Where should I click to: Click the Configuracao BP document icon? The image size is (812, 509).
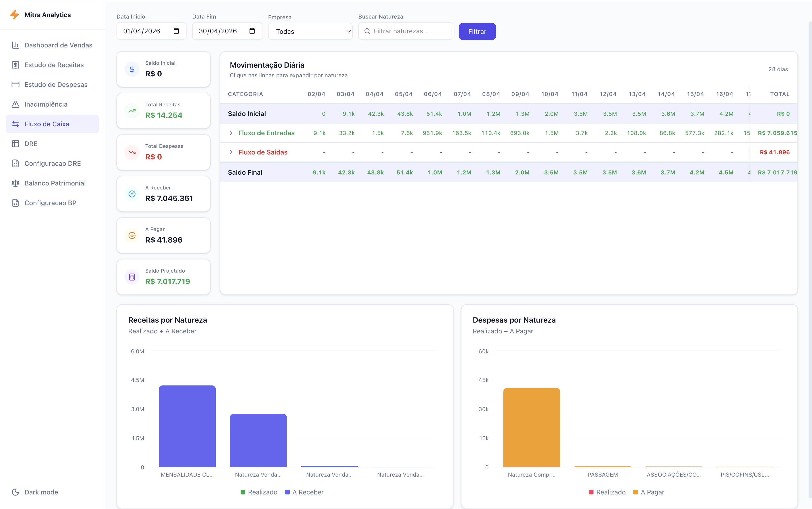pos(16,203)
